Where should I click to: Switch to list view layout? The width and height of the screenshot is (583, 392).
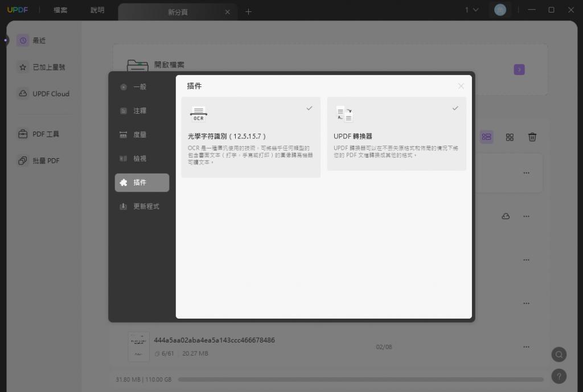tap(487, 137)
